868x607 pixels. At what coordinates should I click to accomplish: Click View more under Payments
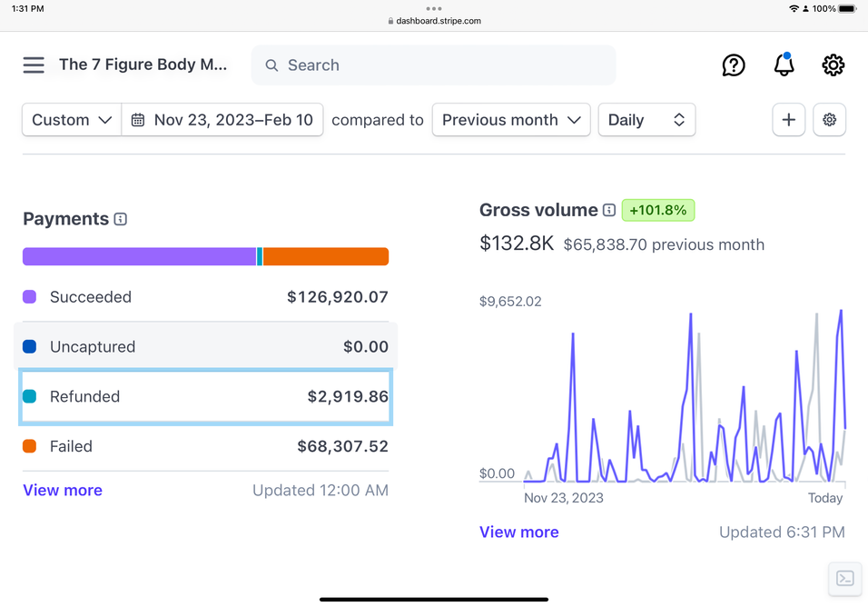63,491
